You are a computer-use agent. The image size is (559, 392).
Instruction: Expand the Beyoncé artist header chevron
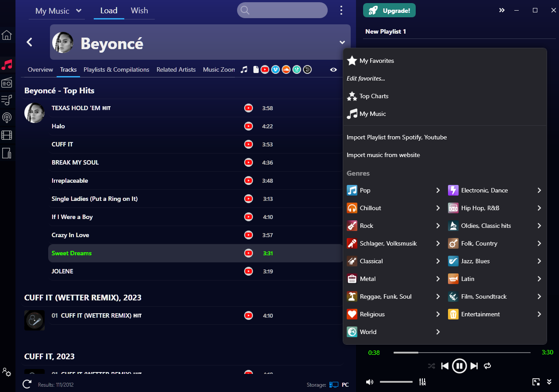[342, 42]
